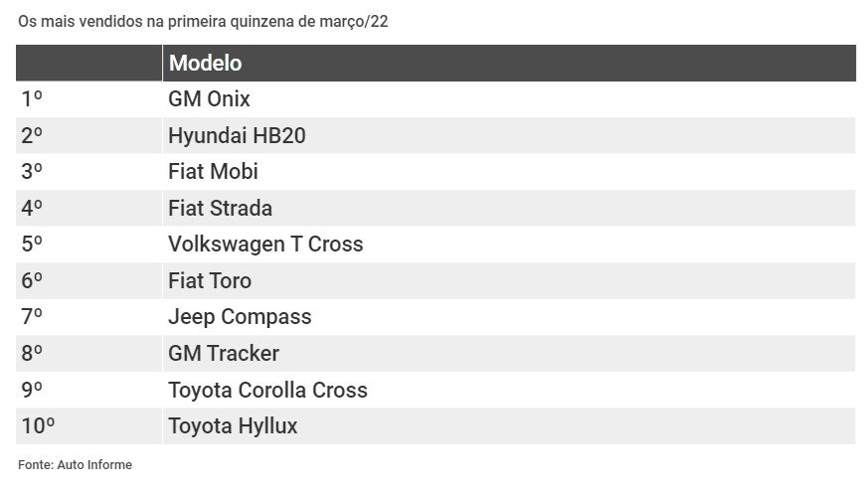The width and height of the screenshot is (868, 494).
Task: Select the GM Onix row
Action: pos(435,99)
